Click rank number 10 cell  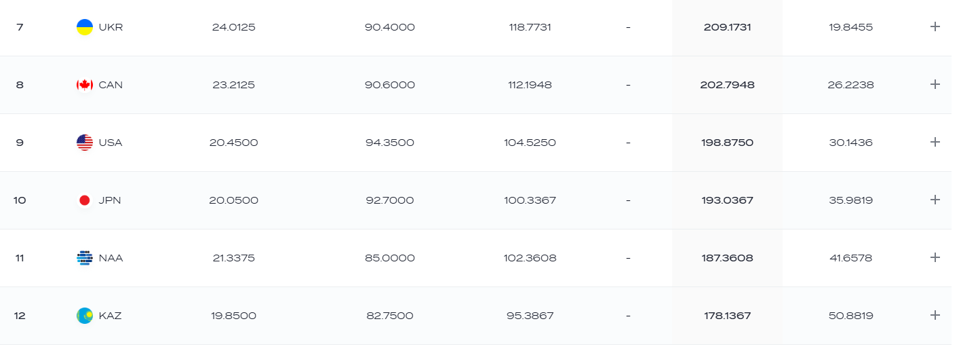20,200
